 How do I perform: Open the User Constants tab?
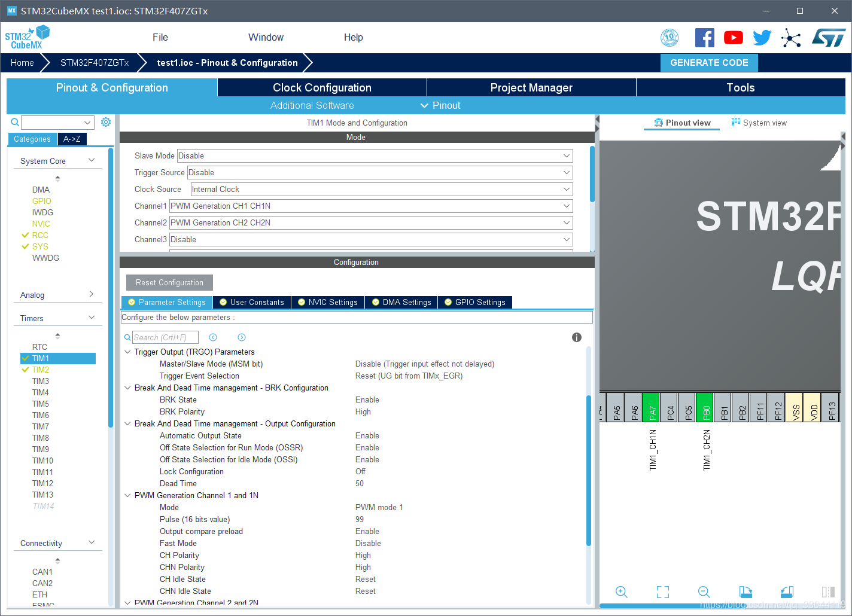(x=252, y=302)
